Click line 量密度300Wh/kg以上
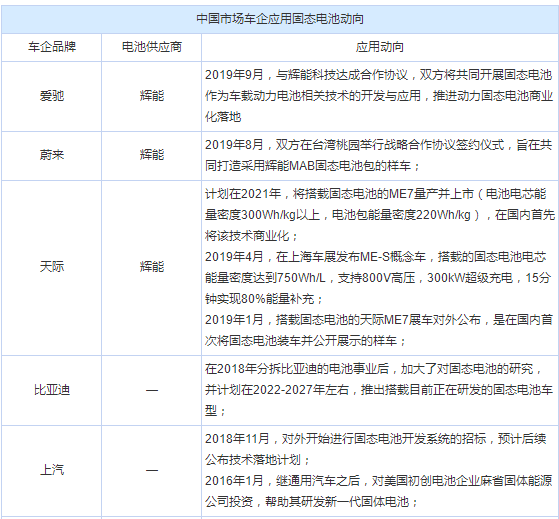Screen dimensions: 559x519 [380, 215]
